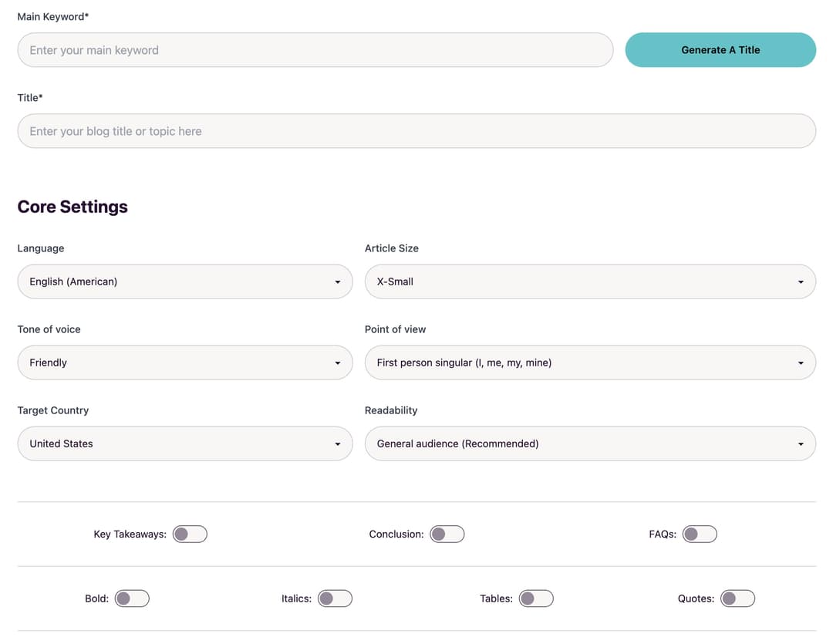Open the Article Size dropdown
833x644 pixels.
pos(590,282)
